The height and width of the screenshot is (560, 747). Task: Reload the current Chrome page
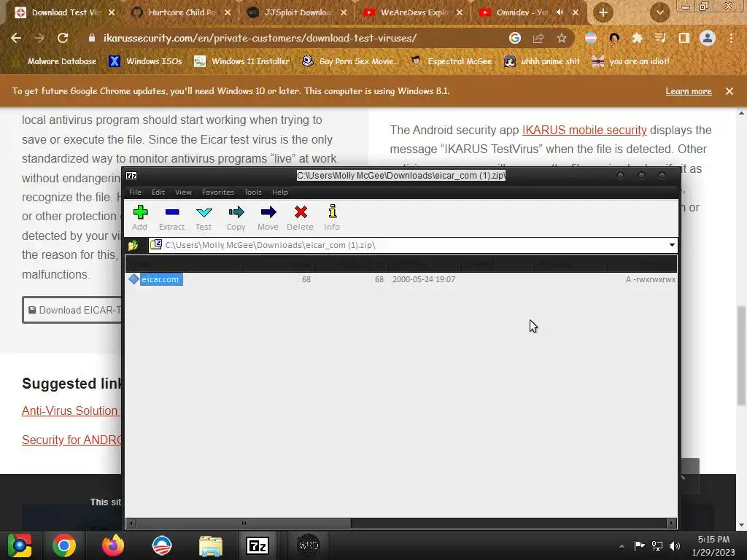coord(63,38)
